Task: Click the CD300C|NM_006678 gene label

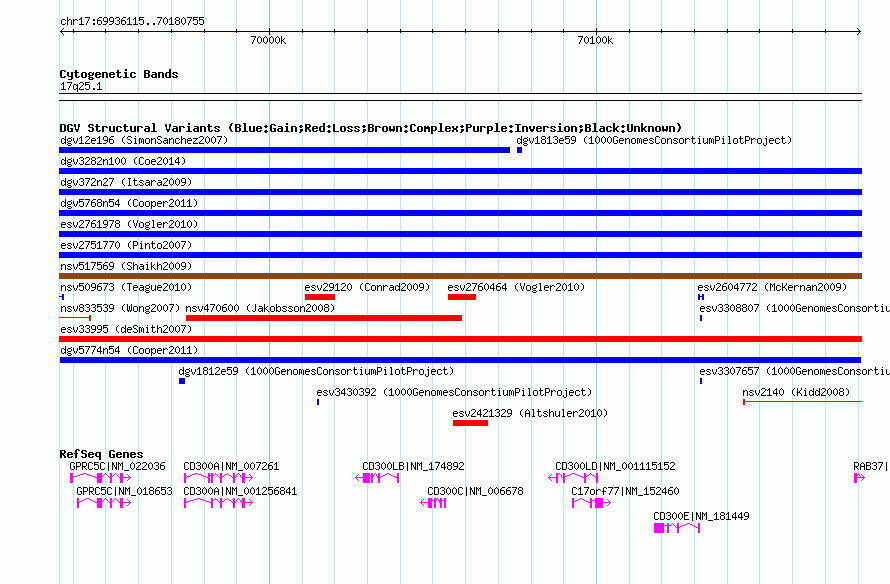Action: pos(475,491)
